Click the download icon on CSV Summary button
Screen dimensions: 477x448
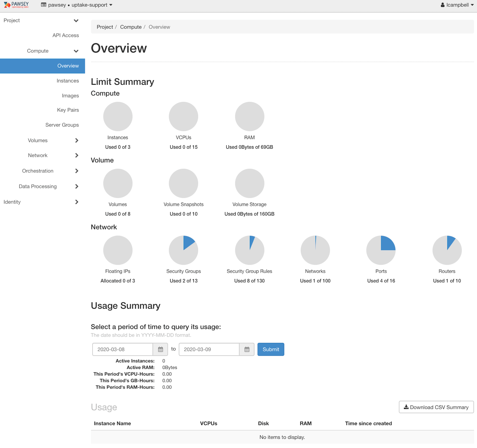406,407
